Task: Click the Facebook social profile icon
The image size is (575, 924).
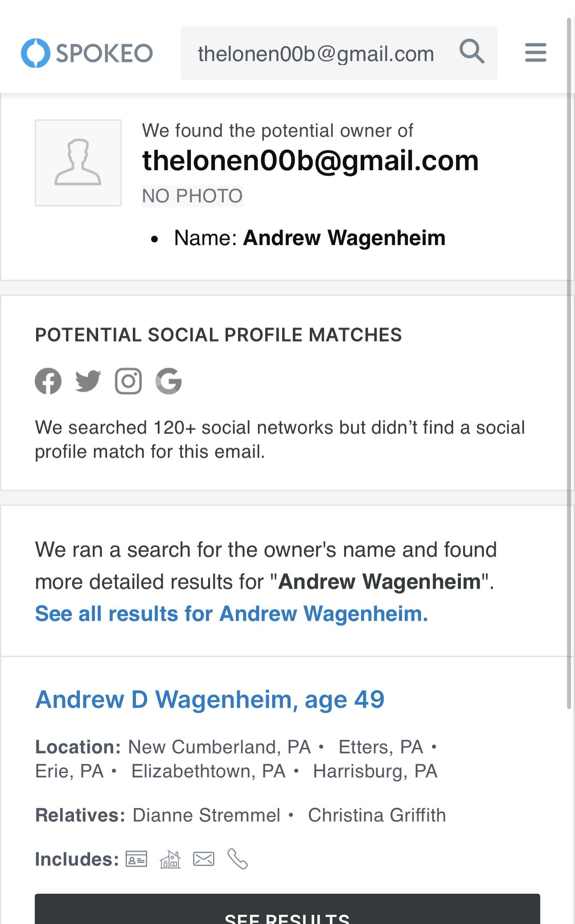Action: pos(48,381)
